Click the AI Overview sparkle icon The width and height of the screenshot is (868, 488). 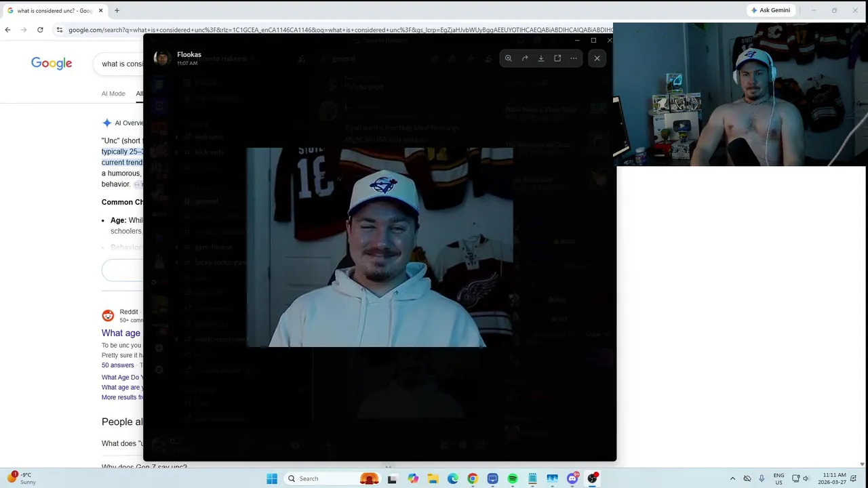(106, 123)
